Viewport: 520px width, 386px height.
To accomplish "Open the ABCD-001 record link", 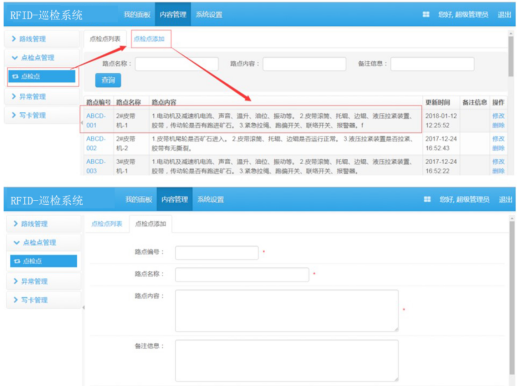I will (96, 120).
